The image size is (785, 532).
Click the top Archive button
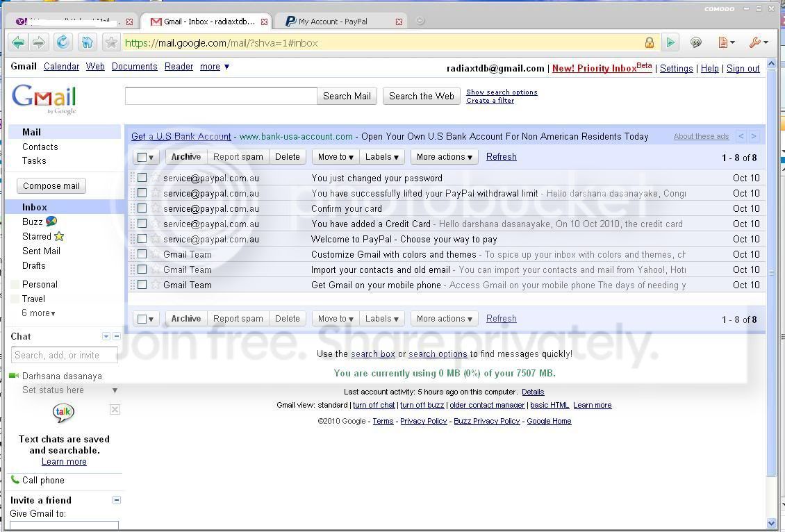185,157
